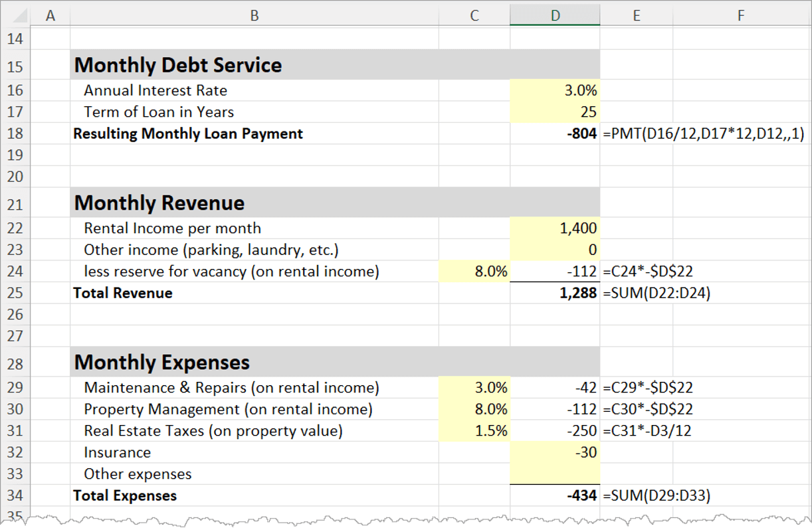
Task: Select the Insurance -30 value cell
Action: point(555,452)
